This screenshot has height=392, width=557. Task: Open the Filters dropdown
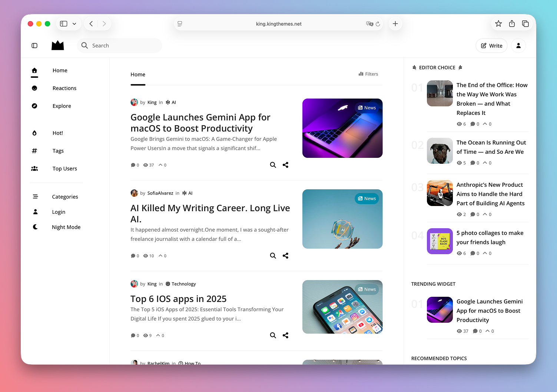(368, 74)
